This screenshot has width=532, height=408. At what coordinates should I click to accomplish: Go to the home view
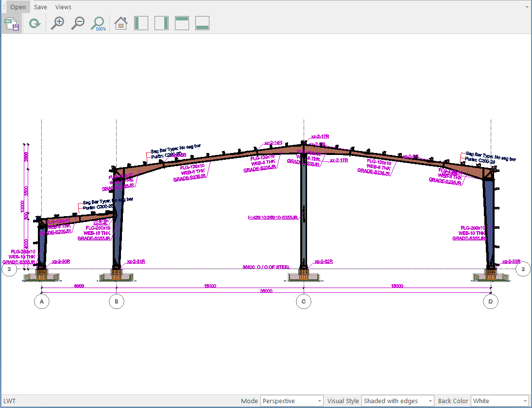[x=120, y=23]
